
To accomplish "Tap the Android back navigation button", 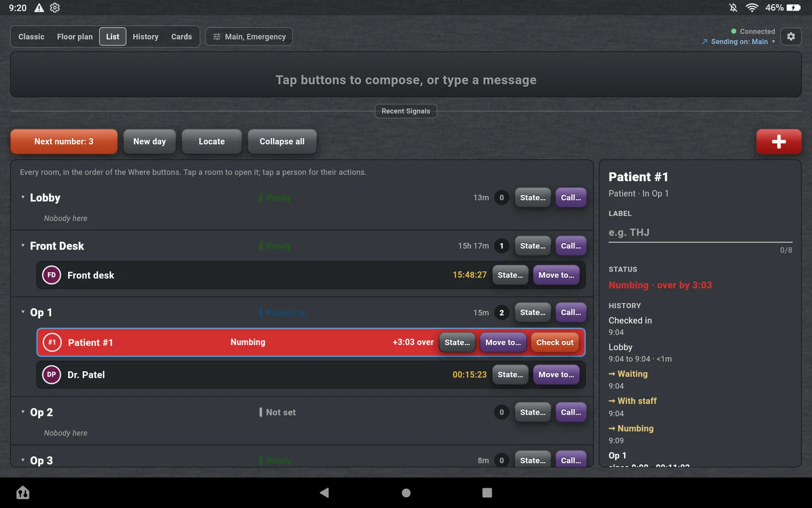I will pyautogui.click(x=325, y=492).
